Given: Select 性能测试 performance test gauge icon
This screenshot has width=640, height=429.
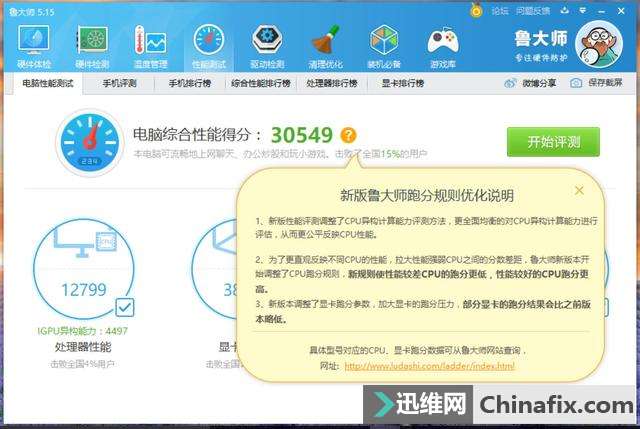Looking at the screenshot, I should [209, 46].
